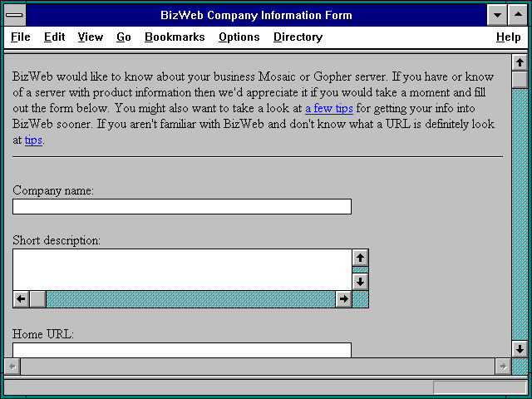Click the page horizontal scrollbar right arrow
Screen dimensions: 532x399
[503, 367]
